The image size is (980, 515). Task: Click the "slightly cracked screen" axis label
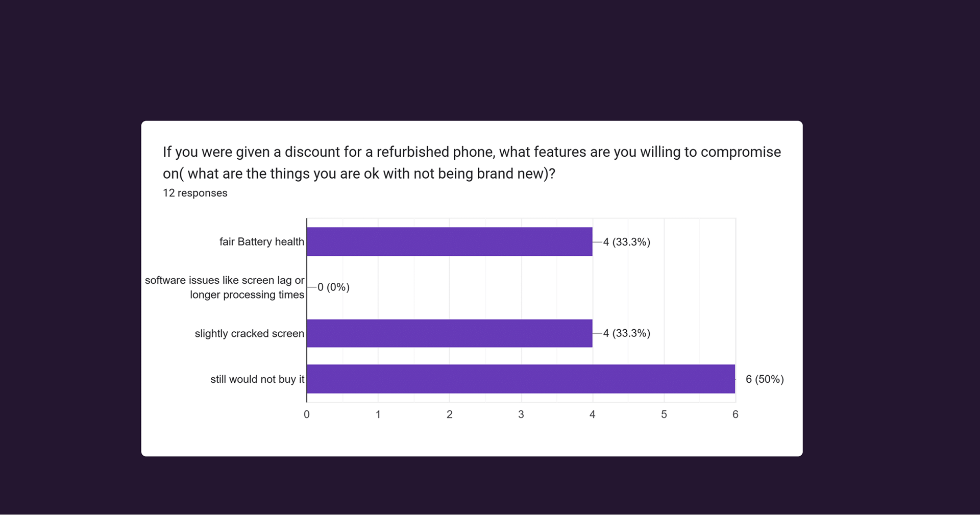pos(249,334)
